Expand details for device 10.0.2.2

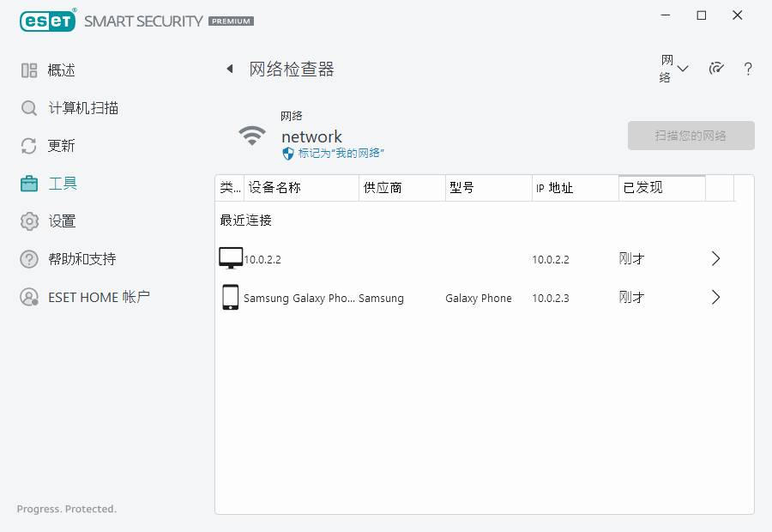click(716, 258)
